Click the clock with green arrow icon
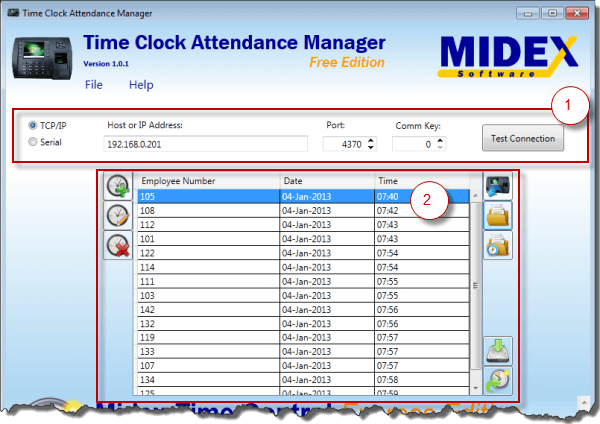 498,381
